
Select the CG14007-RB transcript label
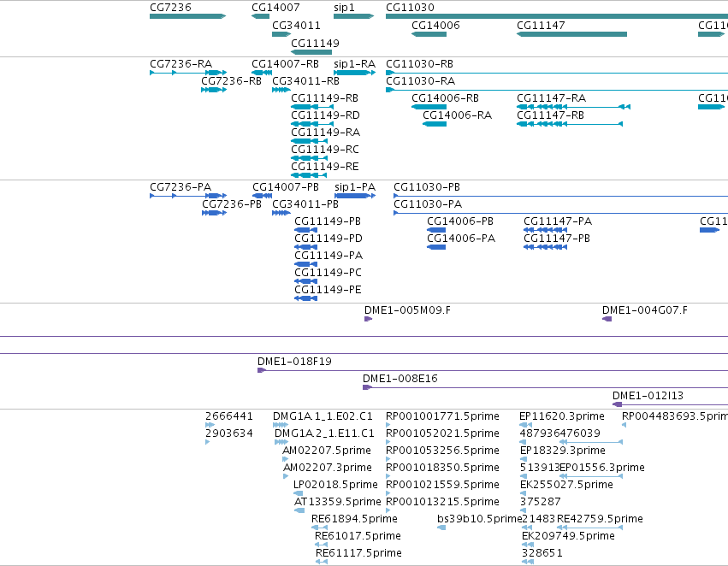click(x=285, y=64)
